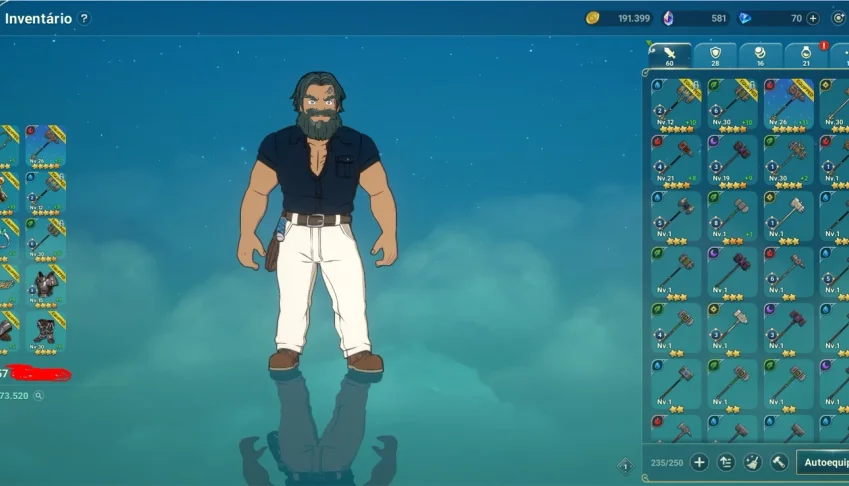849x486 pixels.
Task: Click equipped boots Nv.30 in left panel
Action: [x=45, y=332]
